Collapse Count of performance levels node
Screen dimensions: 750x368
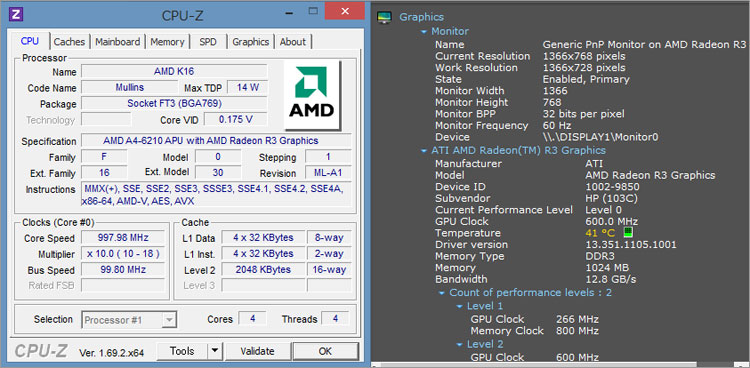[x=441, y=293]
